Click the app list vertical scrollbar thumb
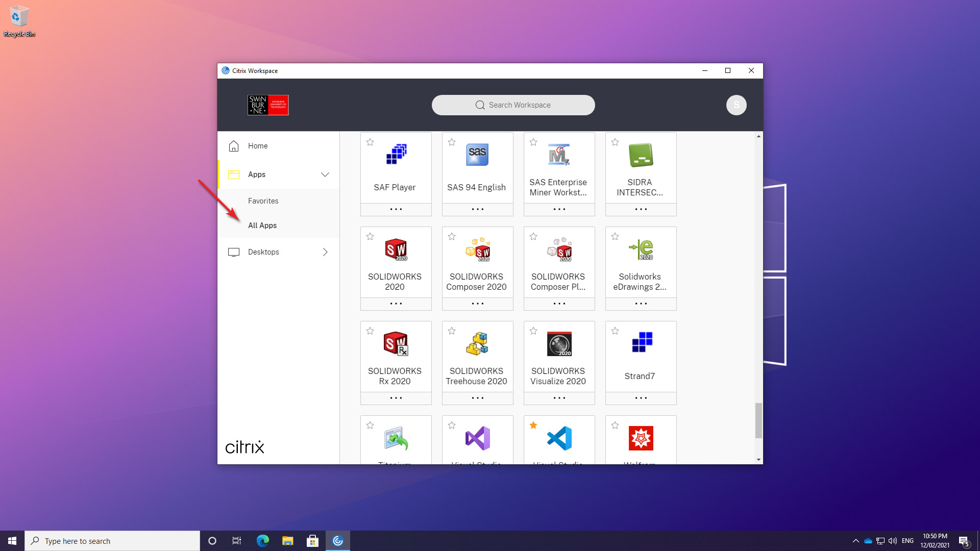The image size is (980, 551). [x=758, y=420]
